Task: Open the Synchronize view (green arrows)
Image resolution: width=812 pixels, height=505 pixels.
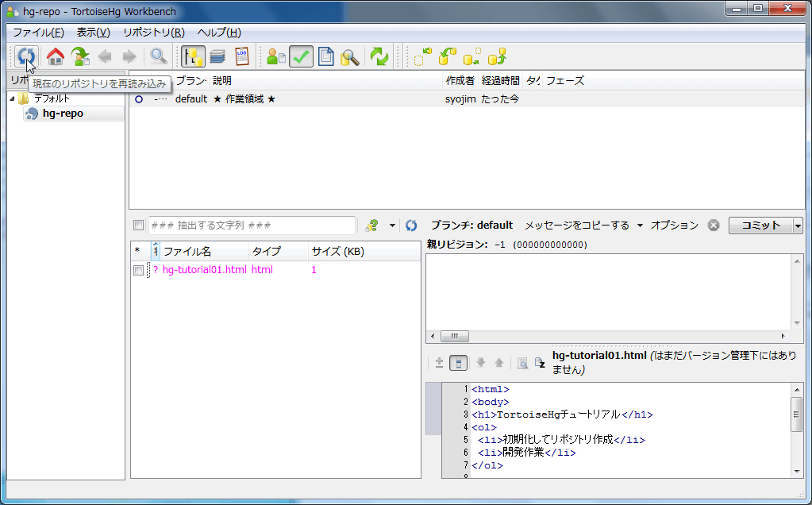Action: pyautogui.click(x=379, y=56)
